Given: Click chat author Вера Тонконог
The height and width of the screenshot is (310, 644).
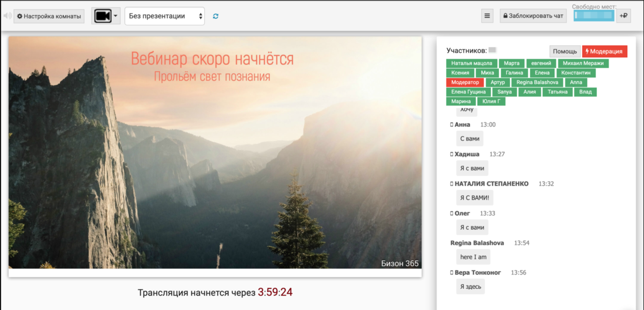Looking at the screenshot, I should [478, 273].
